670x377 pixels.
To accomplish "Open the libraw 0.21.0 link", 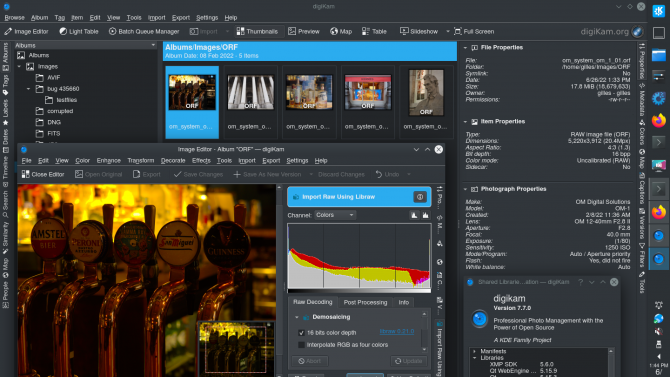I will click(397, 332).
